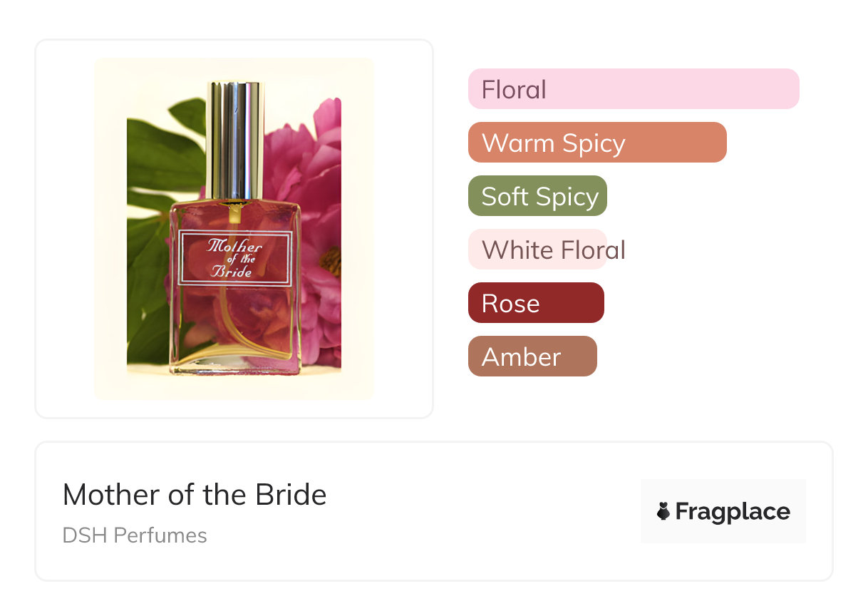Click the DSH Perfumes brand name
Screen dimensions: 868x616
(x=135, y=535)
